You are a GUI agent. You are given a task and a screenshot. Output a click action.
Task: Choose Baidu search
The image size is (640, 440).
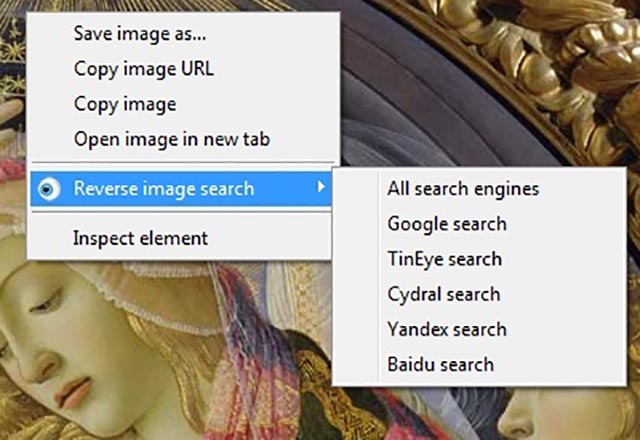[x=479, y=364]
